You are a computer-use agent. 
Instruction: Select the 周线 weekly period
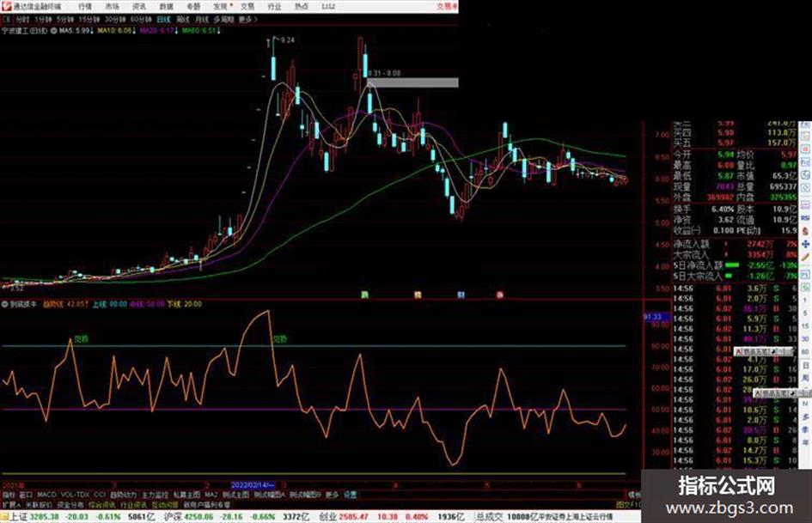[183, 19]
